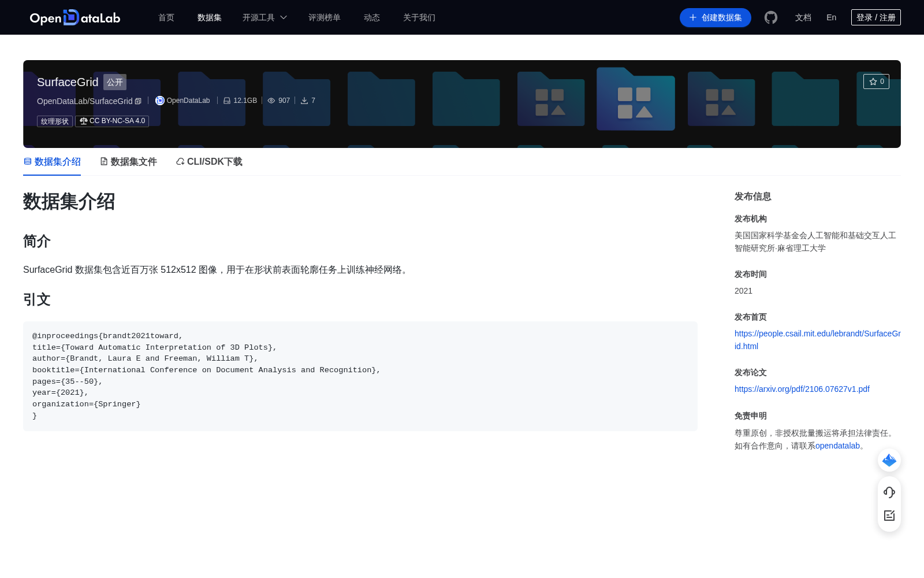Open 文档 link in header
The image size is (924, 578).
[x=803, y=17]
